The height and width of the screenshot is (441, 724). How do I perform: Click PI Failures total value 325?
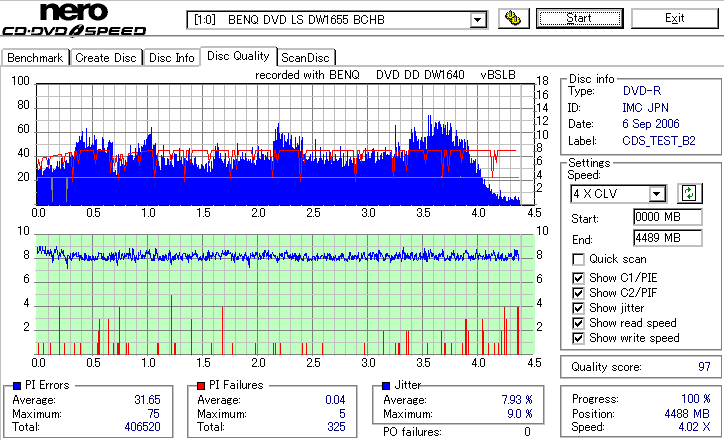click(336, 427)
